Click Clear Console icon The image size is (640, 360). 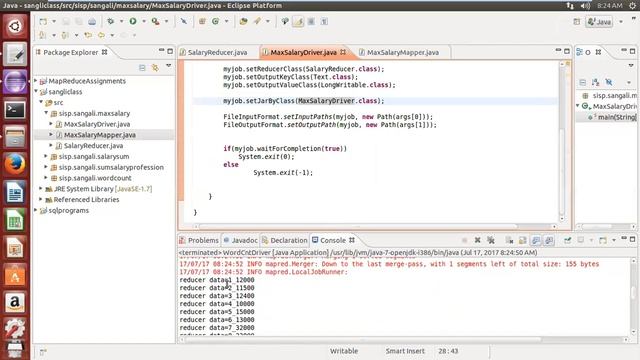[509, 240]
